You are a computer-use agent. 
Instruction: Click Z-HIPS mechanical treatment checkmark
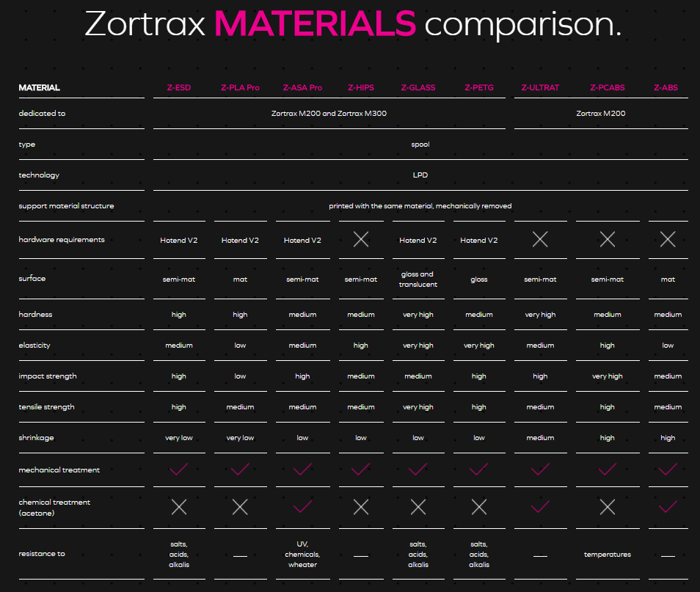pos(361,469)
